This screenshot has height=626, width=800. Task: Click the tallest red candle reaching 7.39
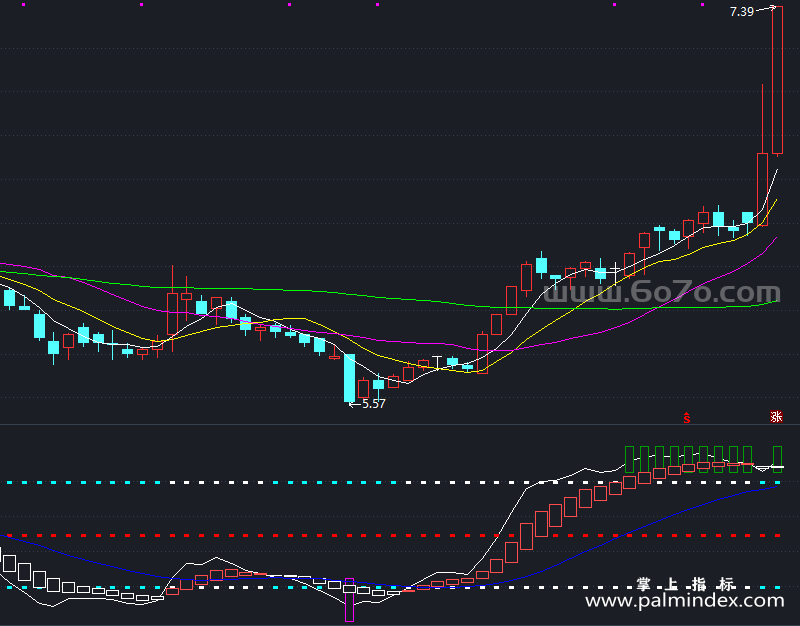click(778, 80)
